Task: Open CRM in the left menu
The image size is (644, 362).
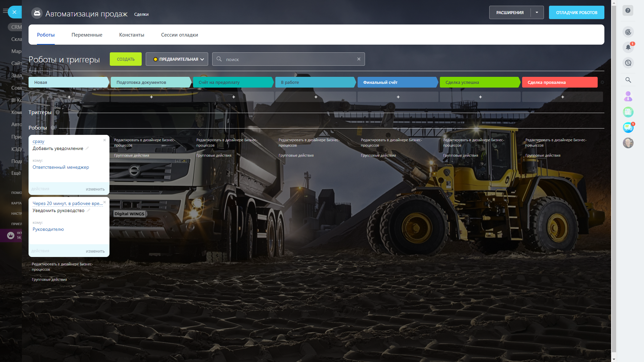Action: (x=16, y=27)
